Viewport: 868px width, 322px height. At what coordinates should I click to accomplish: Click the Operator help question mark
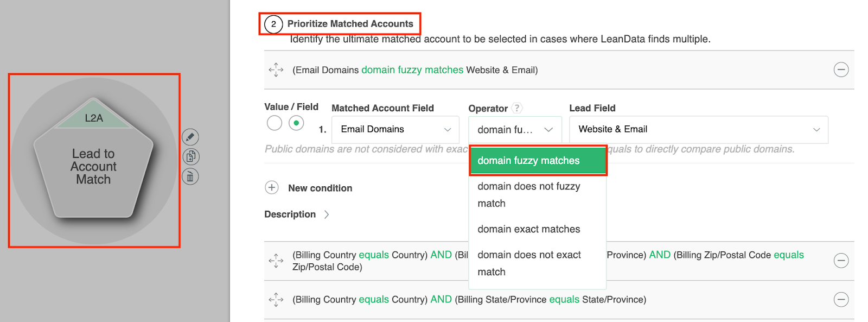[517, 108]
